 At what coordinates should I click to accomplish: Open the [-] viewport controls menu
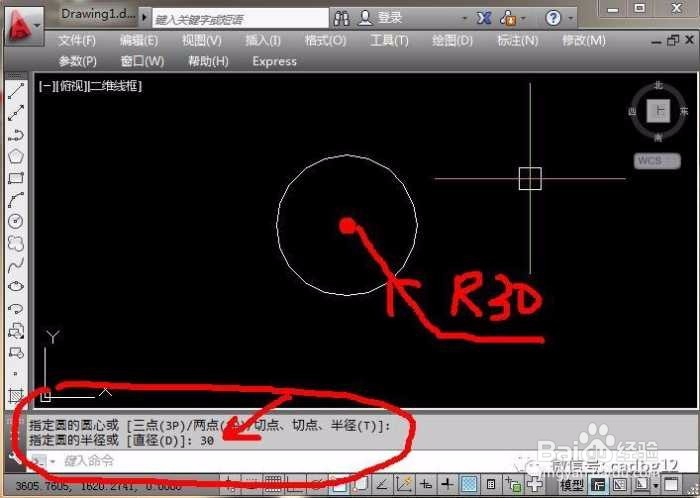pos(46,86)
